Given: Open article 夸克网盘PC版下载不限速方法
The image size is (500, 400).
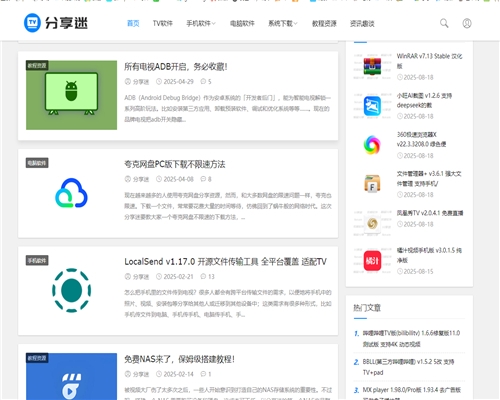Looking at the screenshot, I should click(x=175, y=164).
